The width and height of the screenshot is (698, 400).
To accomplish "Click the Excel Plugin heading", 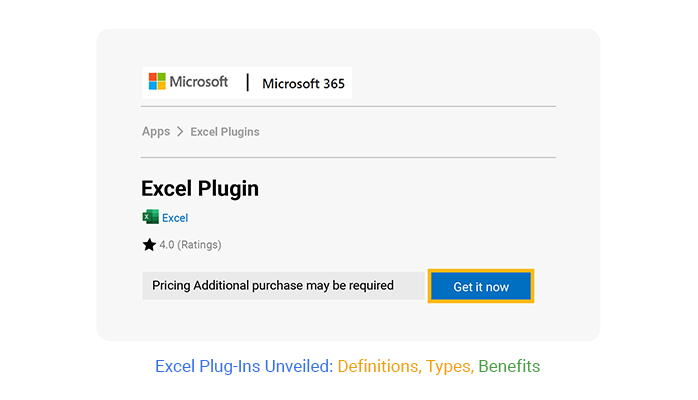I will tap(200, 188).
